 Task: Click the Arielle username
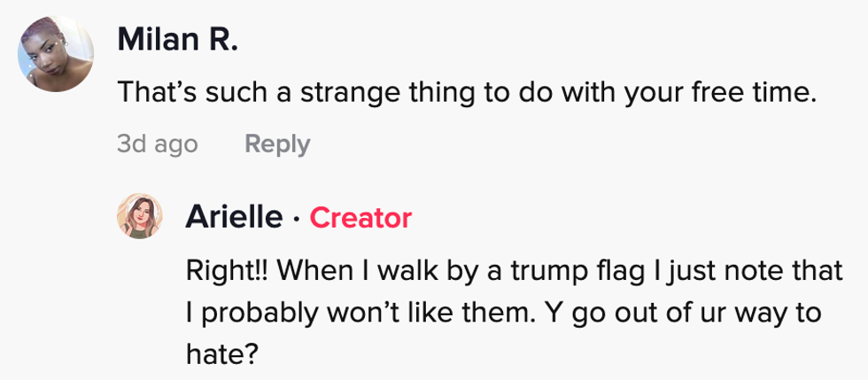point(235,217)
